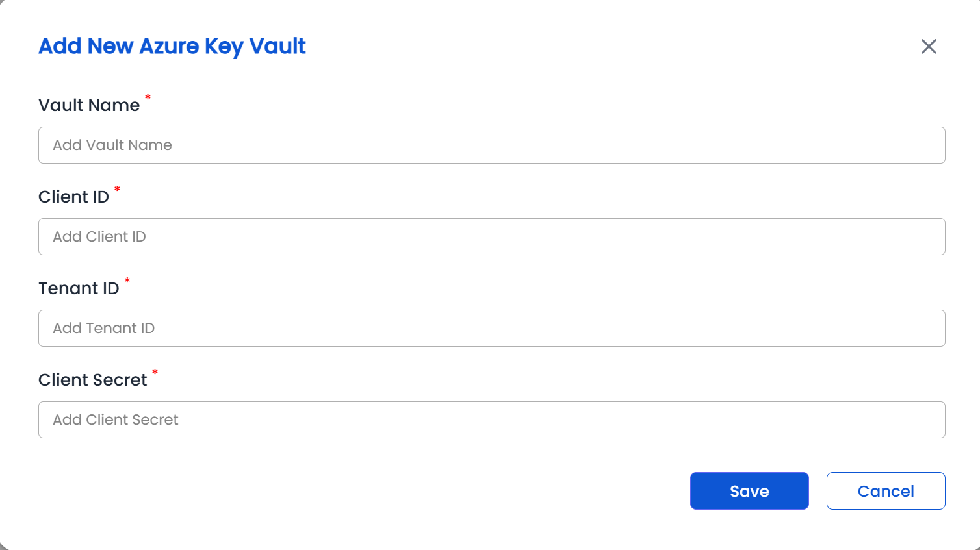This screenshot has width=980, height=550.
Task: Dismiss the dialog using the X
Action: click(x=929, y=46)
